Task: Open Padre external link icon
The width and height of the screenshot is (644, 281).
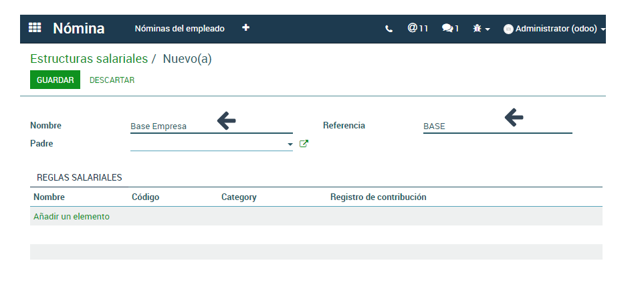Action: tap(304, 143)
